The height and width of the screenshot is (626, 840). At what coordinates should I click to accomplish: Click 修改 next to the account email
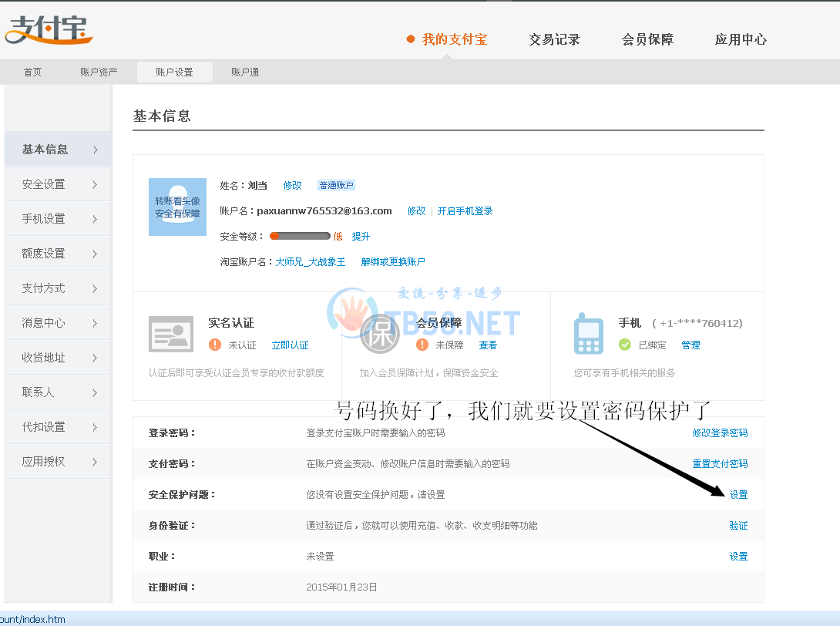416,211
